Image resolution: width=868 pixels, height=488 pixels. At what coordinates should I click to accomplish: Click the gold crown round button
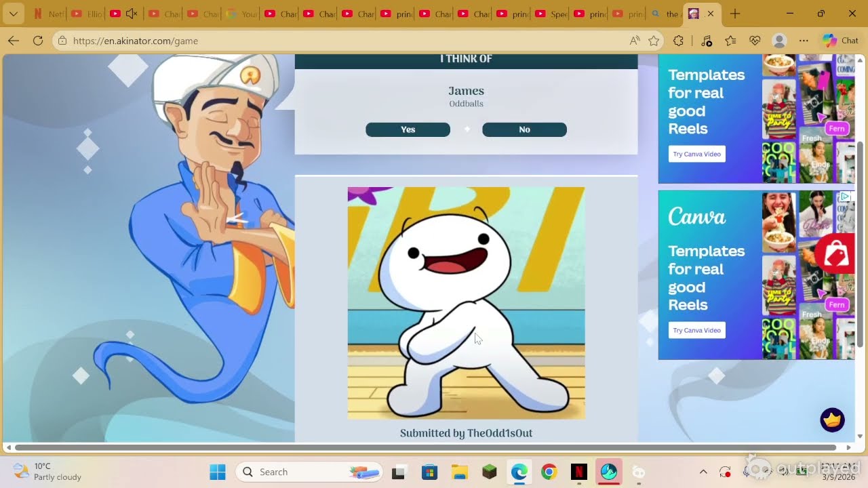(832, 420)
